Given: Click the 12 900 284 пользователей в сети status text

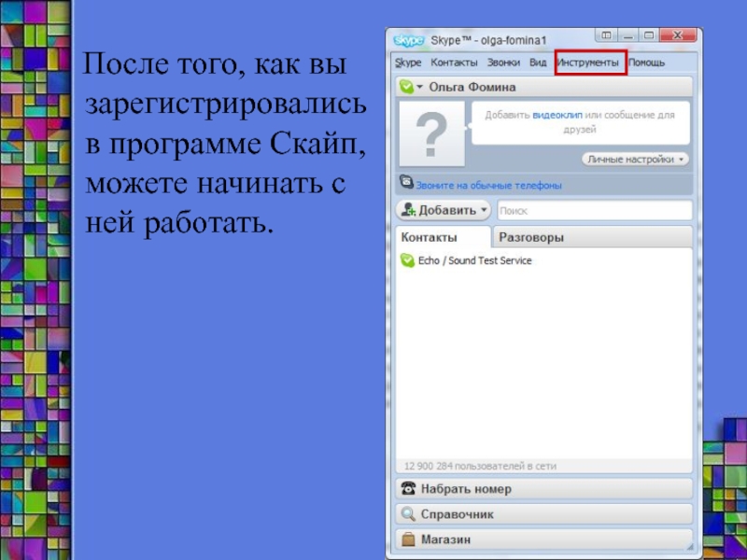Looking at the screenshot, I should pyautogui.click(x=480, y=466).
